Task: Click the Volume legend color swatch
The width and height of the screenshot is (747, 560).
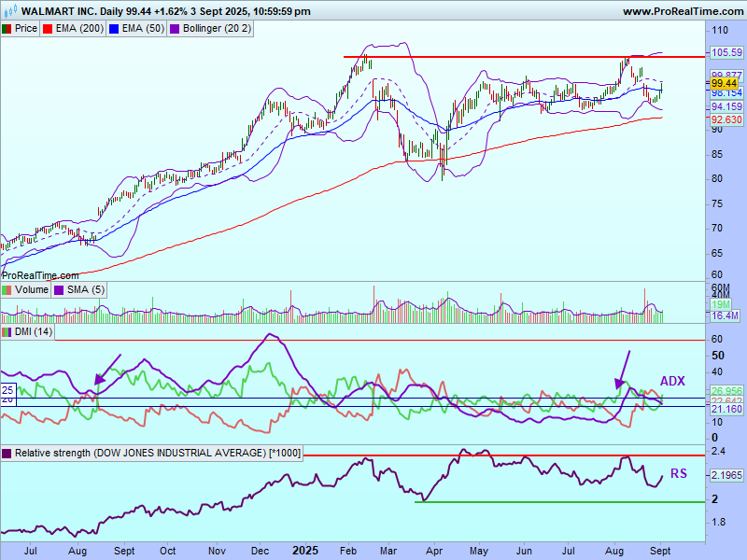Action: (x=7, y=290)
